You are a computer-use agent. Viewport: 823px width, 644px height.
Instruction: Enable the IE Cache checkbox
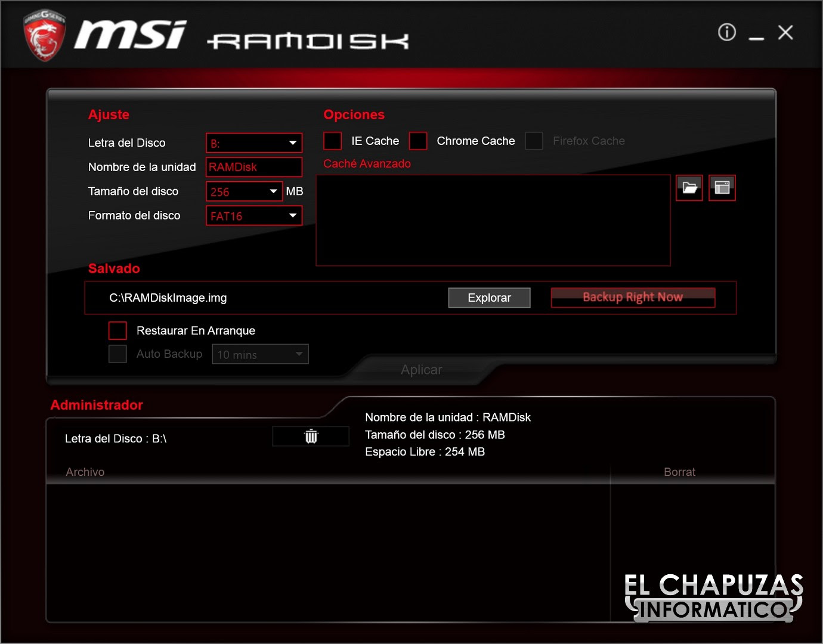coord(332,141)
